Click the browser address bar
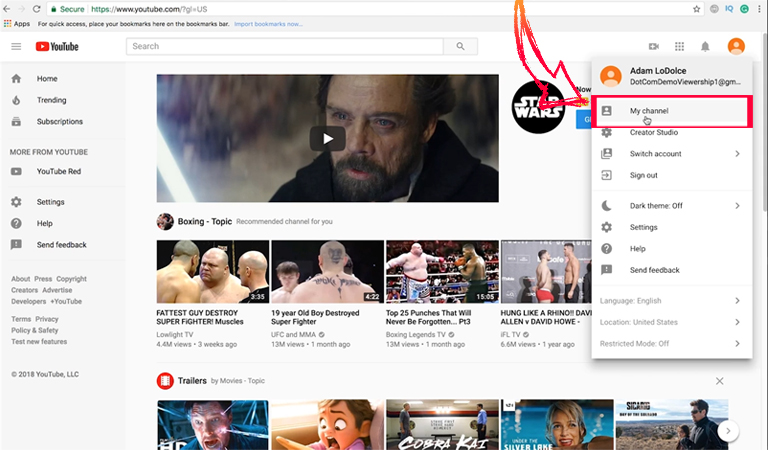This screenshot has width=768, height=450. point(375,9)
